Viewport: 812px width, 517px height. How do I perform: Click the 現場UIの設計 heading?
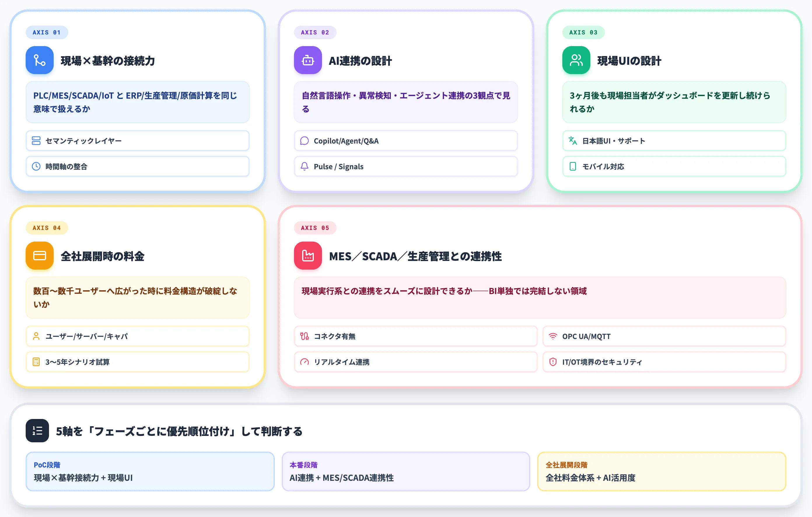click(629, 61)
